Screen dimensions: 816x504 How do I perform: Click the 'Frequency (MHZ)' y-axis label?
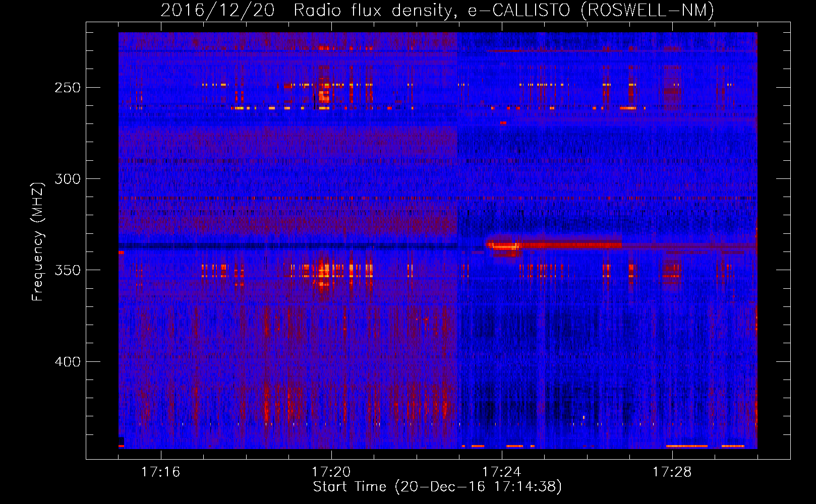38,241
